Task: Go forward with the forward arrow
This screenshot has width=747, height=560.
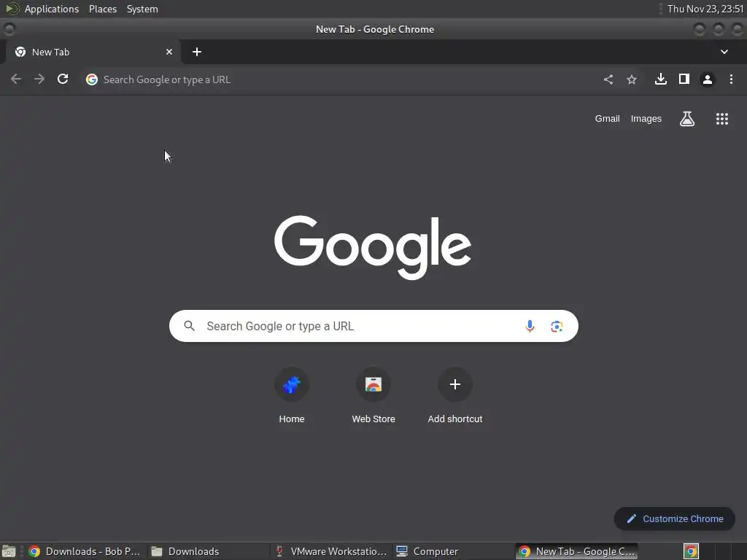Action: click(x=39, y=79)
